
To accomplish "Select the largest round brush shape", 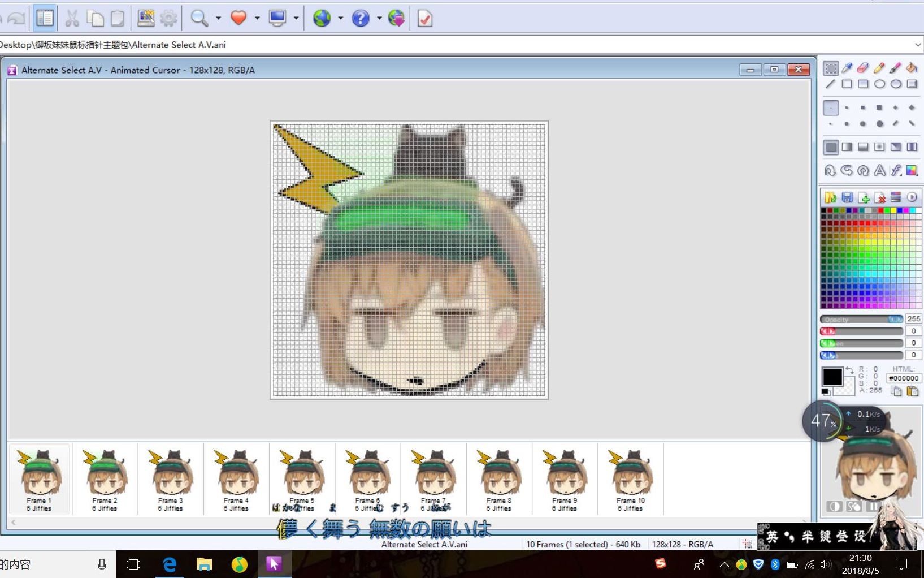I will (879, 123).
